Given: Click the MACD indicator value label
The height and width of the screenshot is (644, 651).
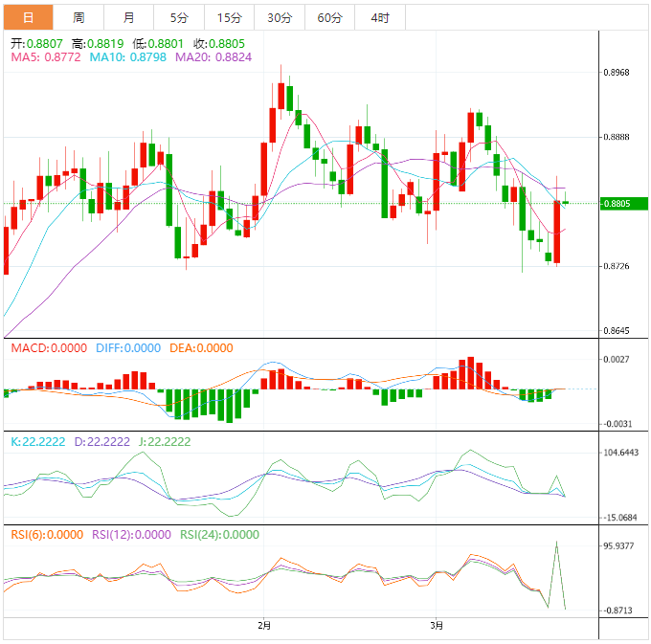Looking at the screenshot, I should point(48,348).
